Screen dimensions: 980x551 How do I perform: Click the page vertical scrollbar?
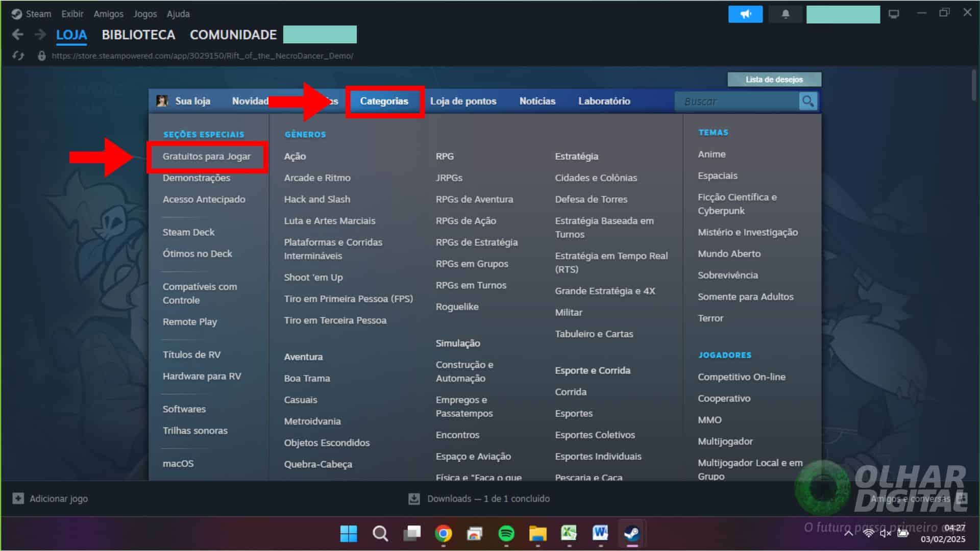[973, 85]
